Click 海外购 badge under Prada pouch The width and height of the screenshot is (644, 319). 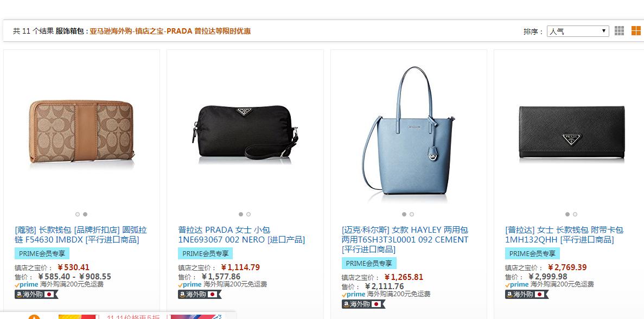pos(199,295)
